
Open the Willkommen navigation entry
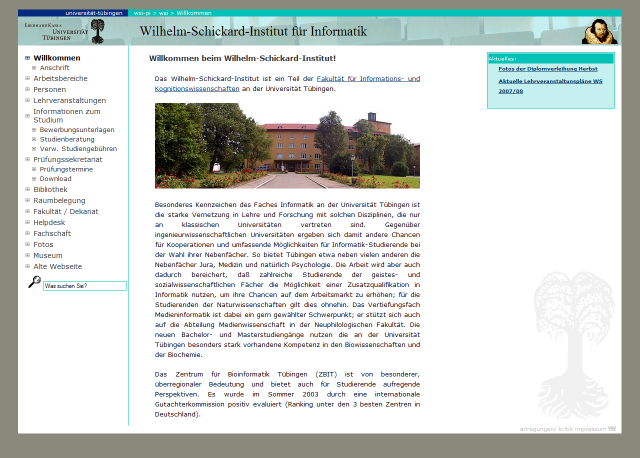pyautogui.click(x=57, y=58)
